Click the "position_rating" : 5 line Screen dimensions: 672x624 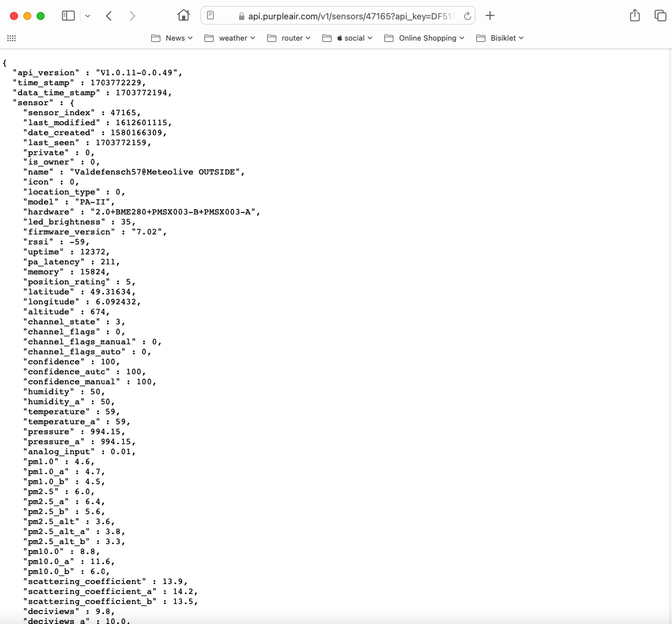79,282
